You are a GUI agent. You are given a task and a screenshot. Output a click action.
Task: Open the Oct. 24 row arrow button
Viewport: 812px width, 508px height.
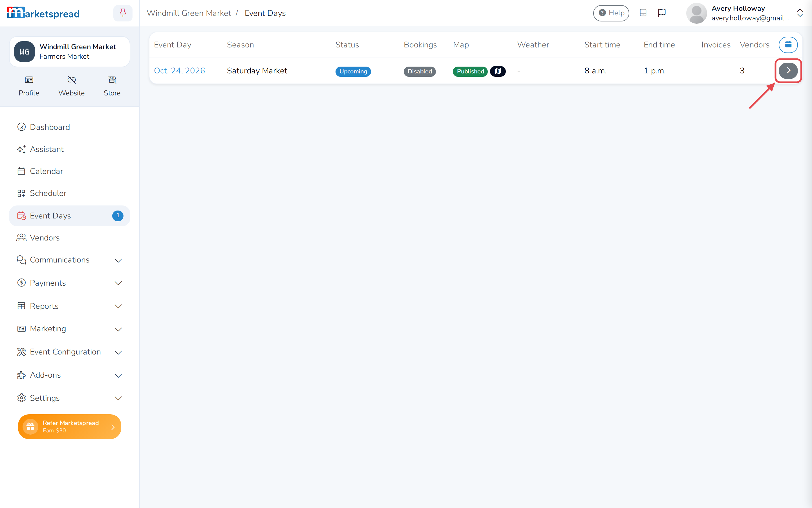coord(788,71)
